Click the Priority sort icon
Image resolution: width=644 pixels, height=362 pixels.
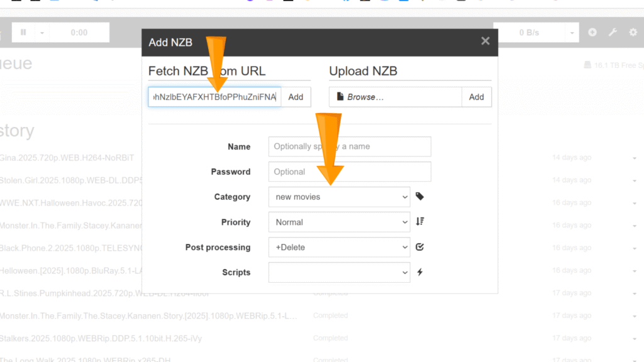(420, 222)
